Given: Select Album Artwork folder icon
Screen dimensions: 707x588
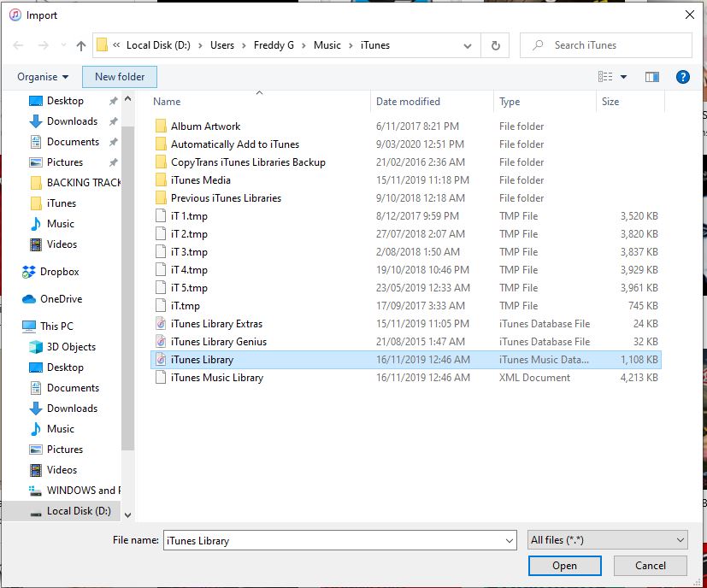Looking at the screenshot, I should click(x=161, y=126).
